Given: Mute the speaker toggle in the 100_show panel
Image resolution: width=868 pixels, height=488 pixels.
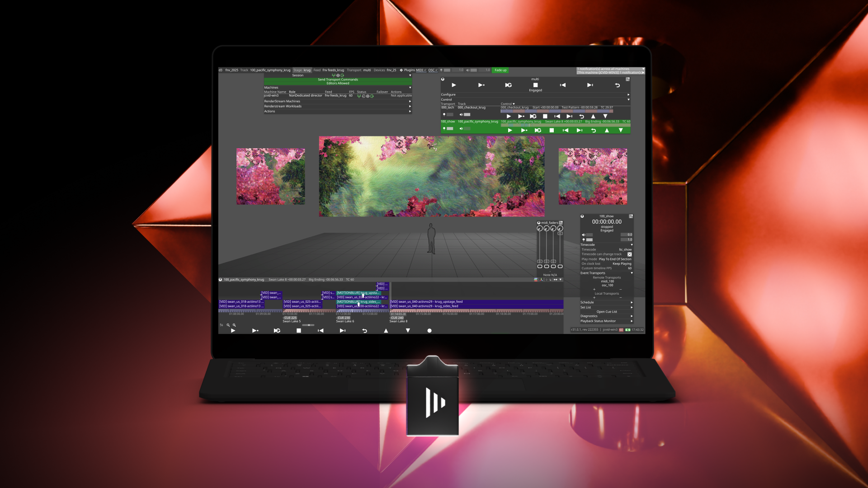Looking at the screenshot, I should coord(584,235).
